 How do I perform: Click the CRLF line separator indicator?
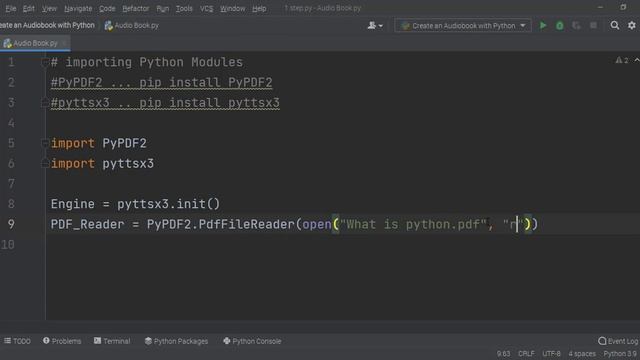tap(526, 353)
